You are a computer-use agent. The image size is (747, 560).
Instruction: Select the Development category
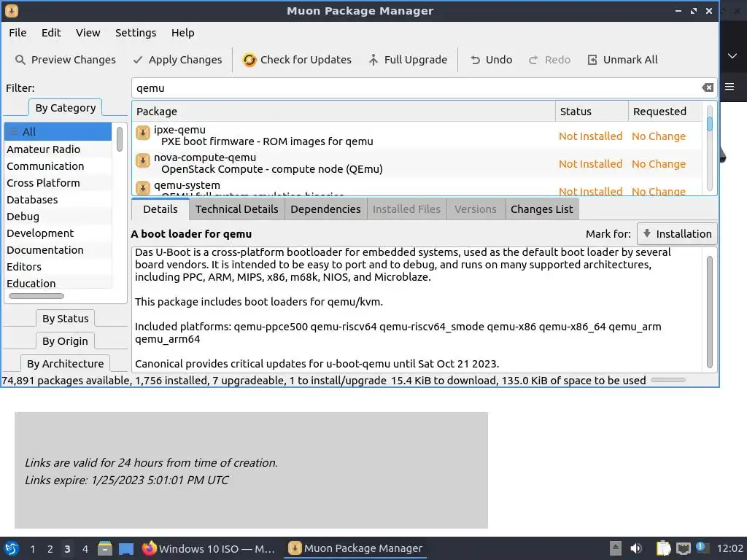tap(58, 233)
